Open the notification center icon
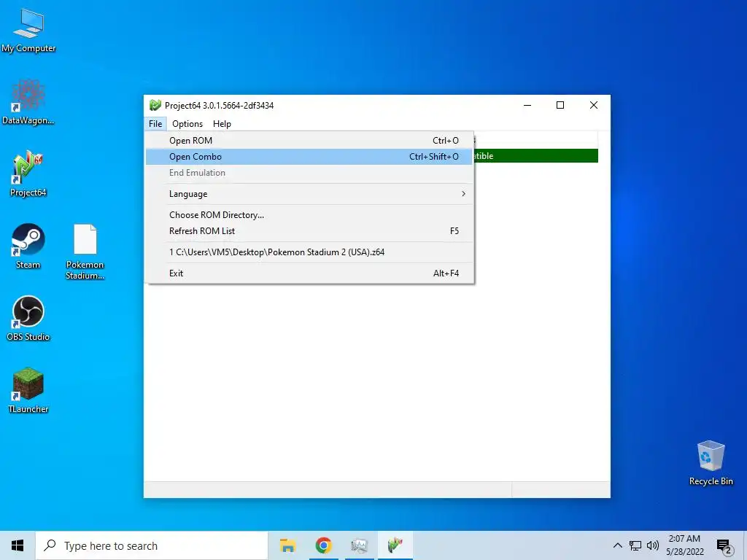The width and height of the screenshot is (747, 560). [724, 547]
